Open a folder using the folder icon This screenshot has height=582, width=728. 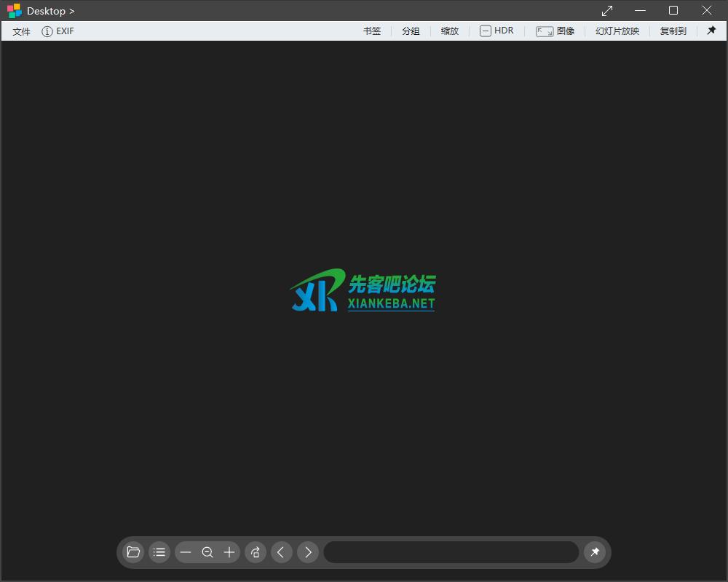[x=133, y=552]
